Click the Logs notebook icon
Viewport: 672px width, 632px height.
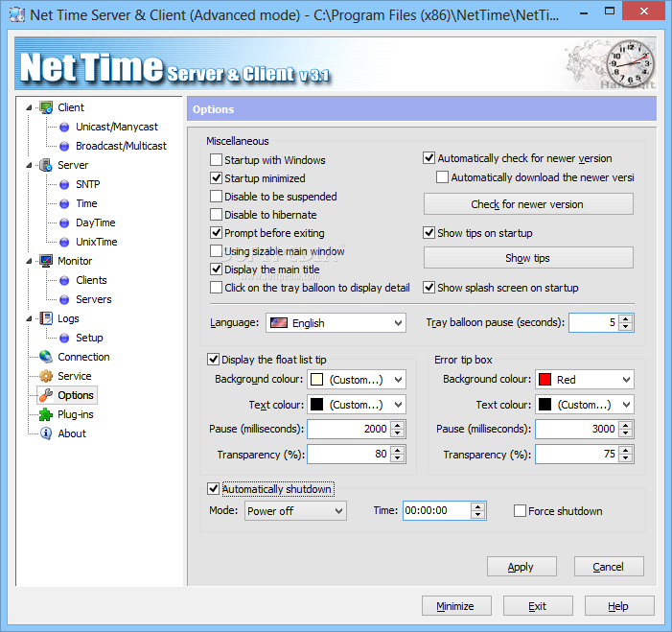point(46,318)
